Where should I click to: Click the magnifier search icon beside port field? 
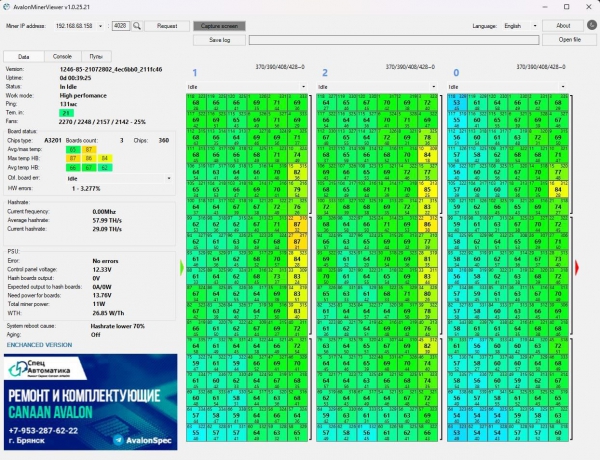click(x=136, y=25)
